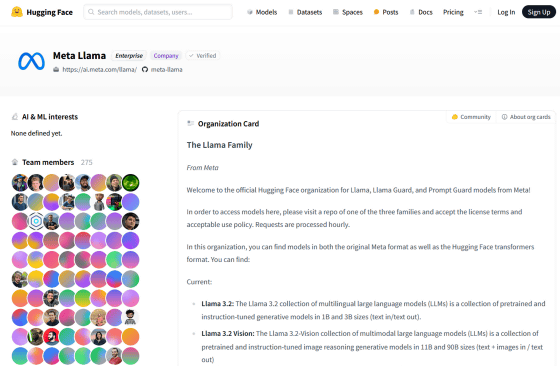
Task: Click the search magnifier icon
Action: (x=91, y=12)
